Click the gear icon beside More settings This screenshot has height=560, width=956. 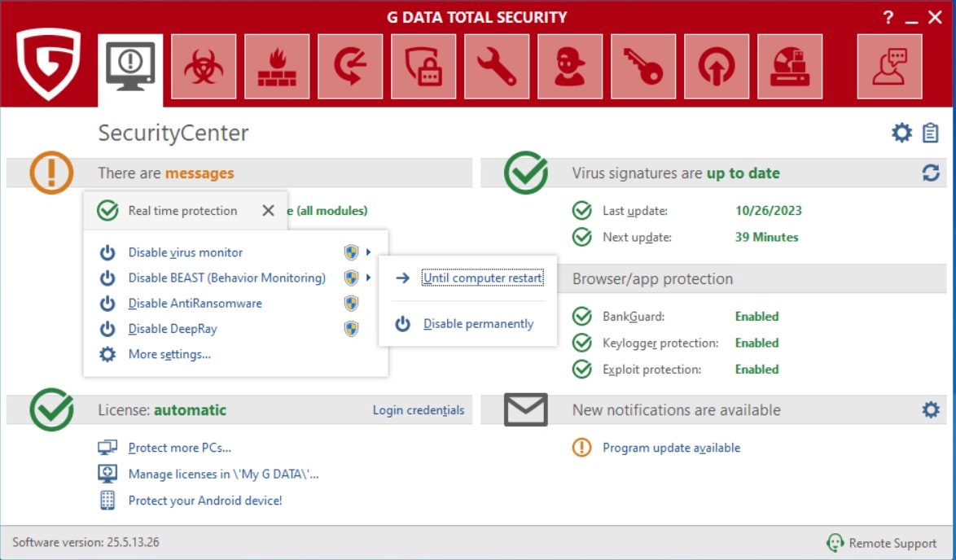point(107,354)
